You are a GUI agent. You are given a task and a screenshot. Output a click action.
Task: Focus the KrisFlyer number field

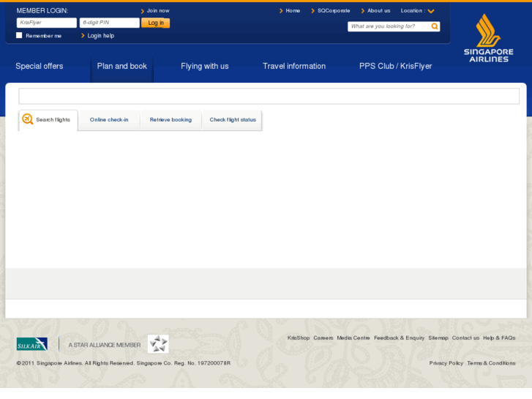pyautogui.click(x=47, y=23)
